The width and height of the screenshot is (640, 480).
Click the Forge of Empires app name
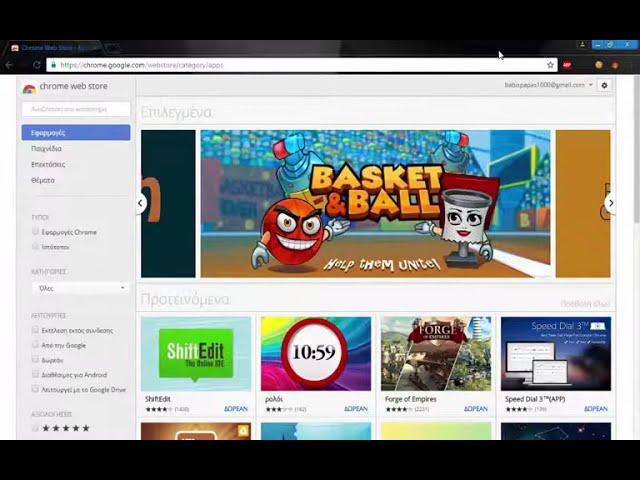(x=411, y=399)
